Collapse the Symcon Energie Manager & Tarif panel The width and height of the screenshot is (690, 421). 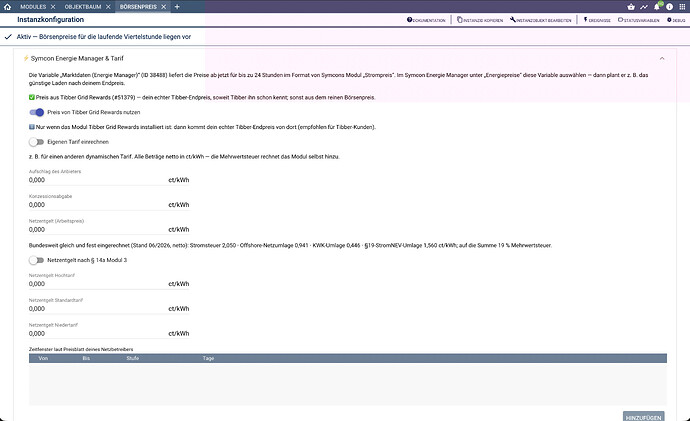click(662, 59)
